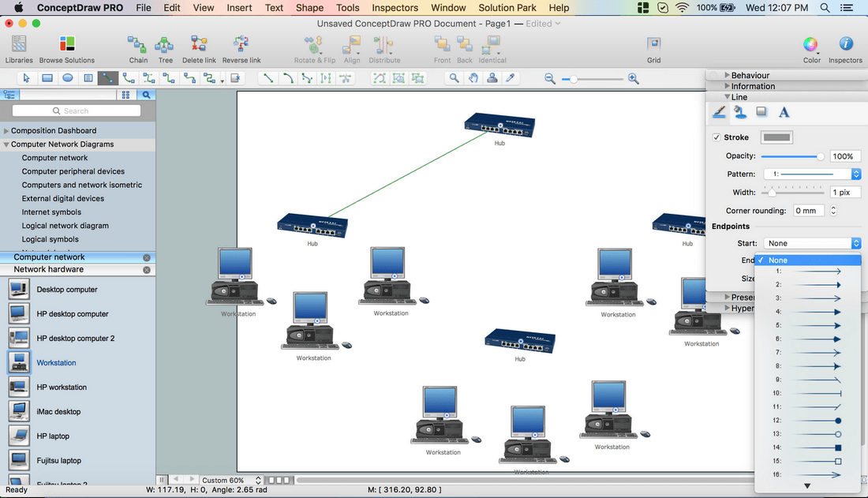Adjust the stroke Width slider
Viewport: 868px width, 498px height.
point(793,193)
